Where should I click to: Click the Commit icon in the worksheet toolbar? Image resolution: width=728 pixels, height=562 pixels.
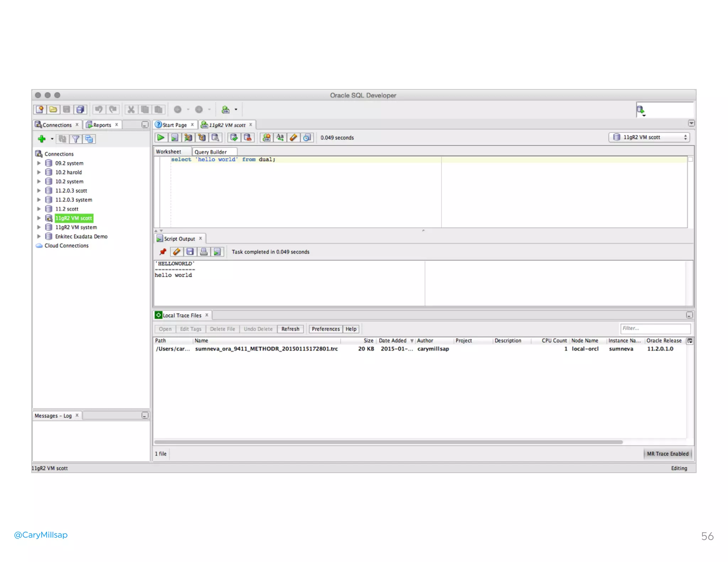[x=234, y=137]
